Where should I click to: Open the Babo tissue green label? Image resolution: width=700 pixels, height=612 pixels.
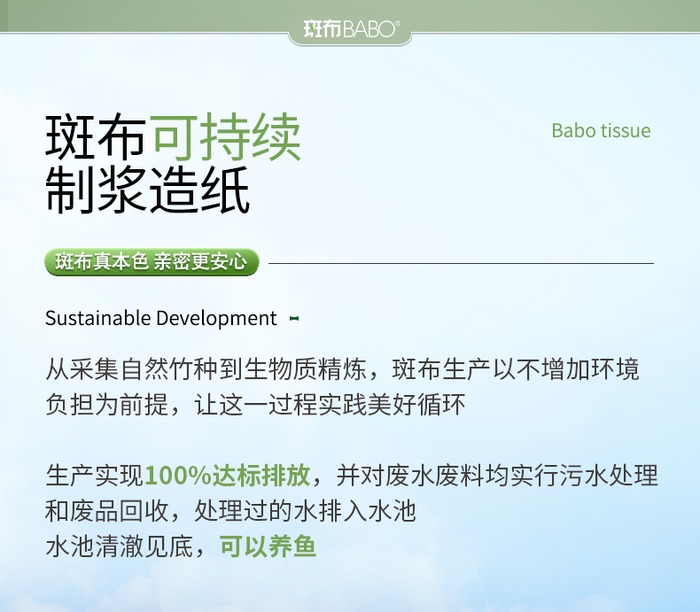point(600,131)
